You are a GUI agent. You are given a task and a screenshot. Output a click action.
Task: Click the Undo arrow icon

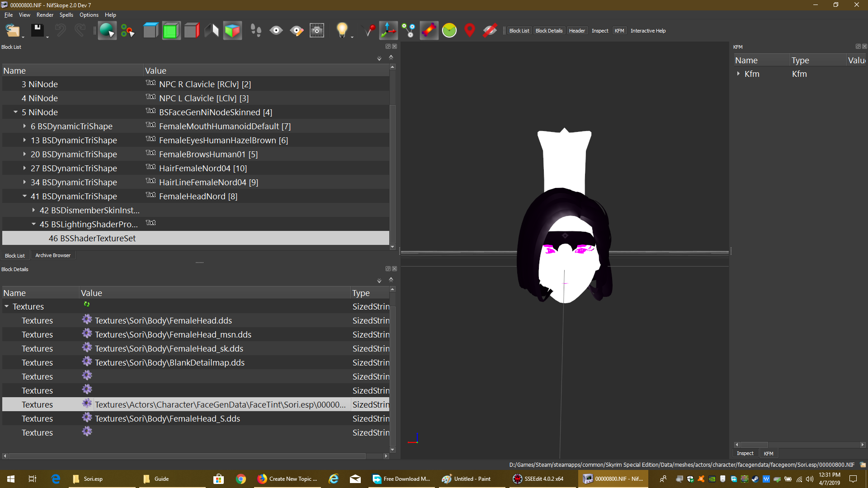61,30
